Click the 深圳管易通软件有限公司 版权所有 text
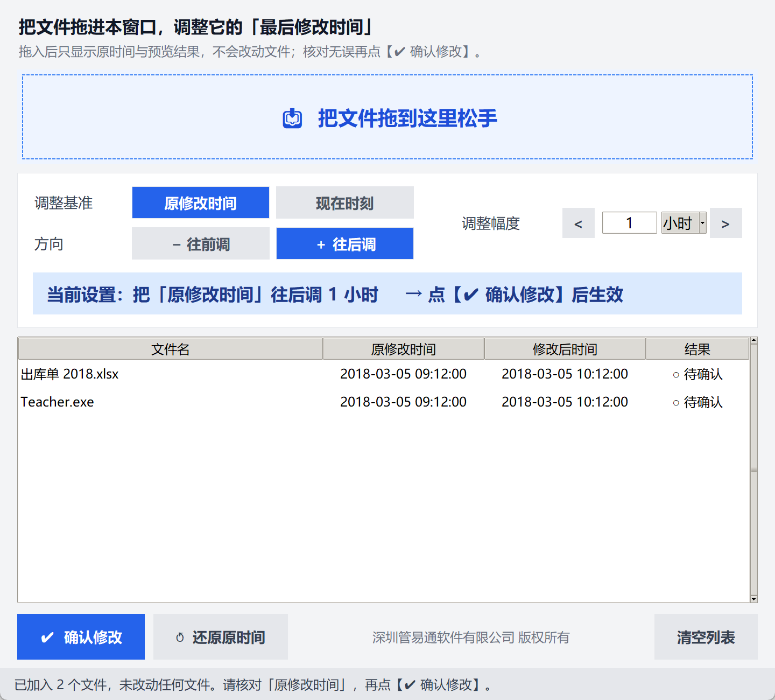This screenshot has width=775, height=700. point(471,638)
